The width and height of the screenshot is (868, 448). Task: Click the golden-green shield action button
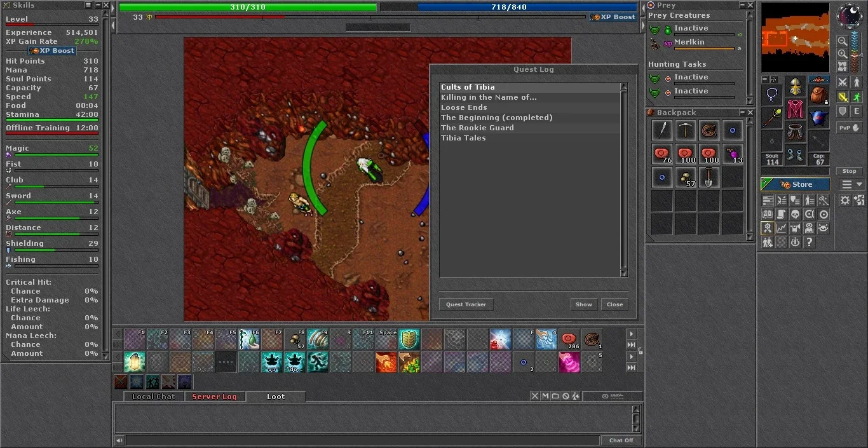(409, 339)
